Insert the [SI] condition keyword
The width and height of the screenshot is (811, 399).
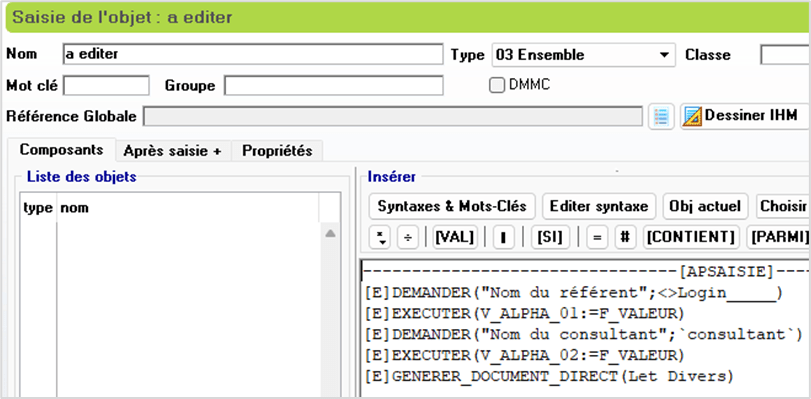pyautogui.click(x=550, y=238)
